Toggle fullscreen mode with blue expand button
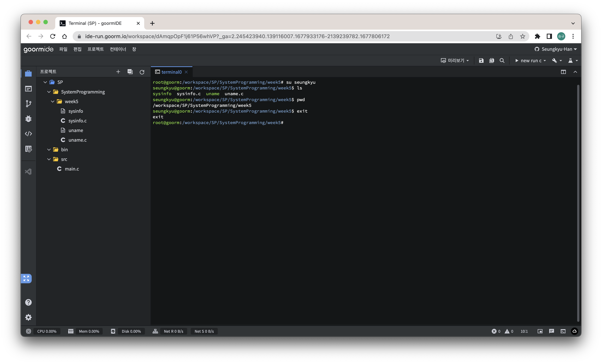This screenshot has height=364, width=602. click(x=26, y=278)
